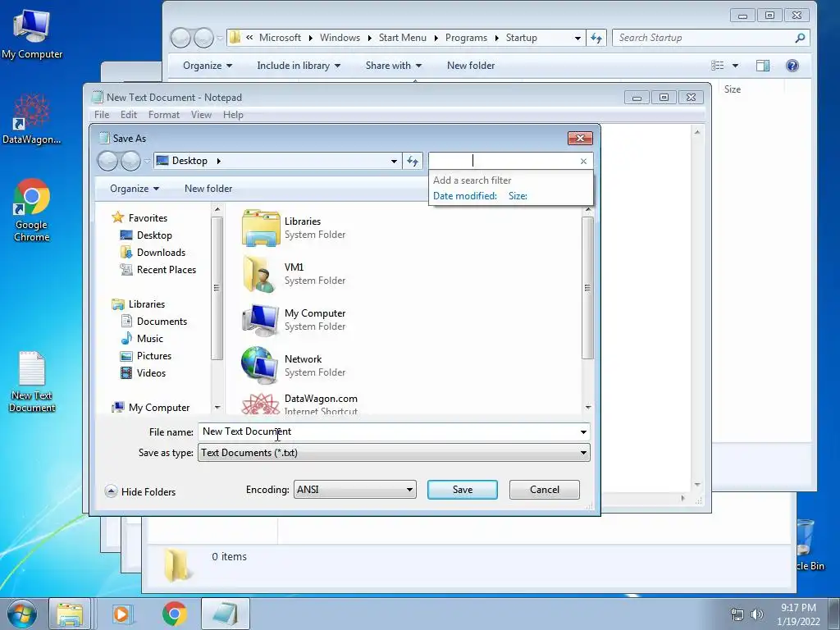840x630 pixels.
Task: Click the Hide Folders arrow icon
Action: [111, 491]
